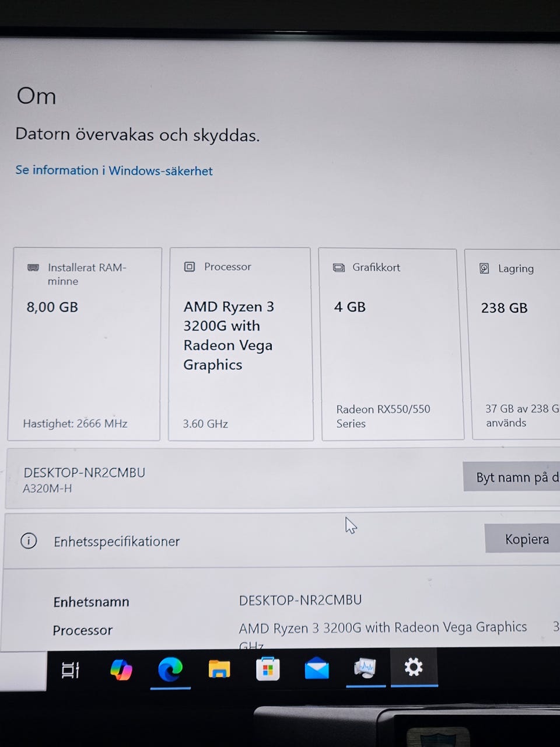
Task: Select the Lagring 238 GB card
Action: tap(513, 344)
